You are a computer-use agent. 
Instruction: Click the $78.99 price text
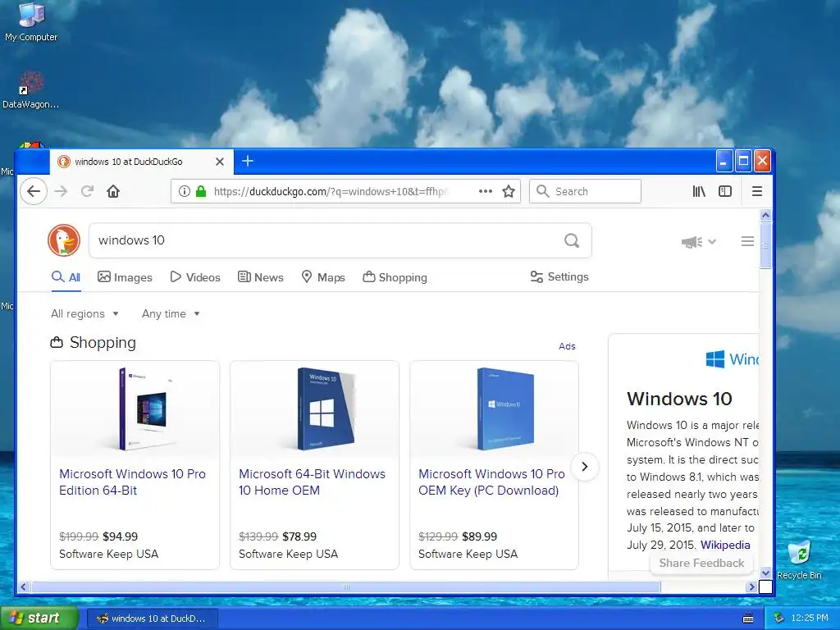coord(299,536)
